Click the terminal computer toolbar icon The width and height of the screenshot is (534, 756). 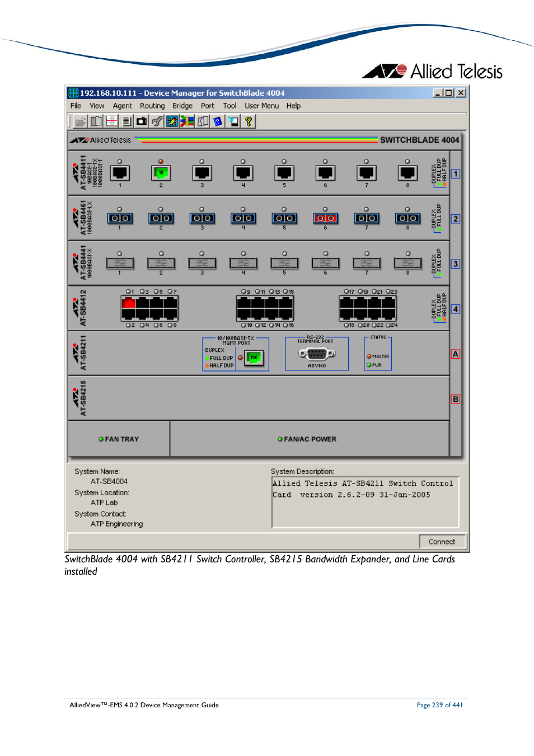(x=233, y=121)
